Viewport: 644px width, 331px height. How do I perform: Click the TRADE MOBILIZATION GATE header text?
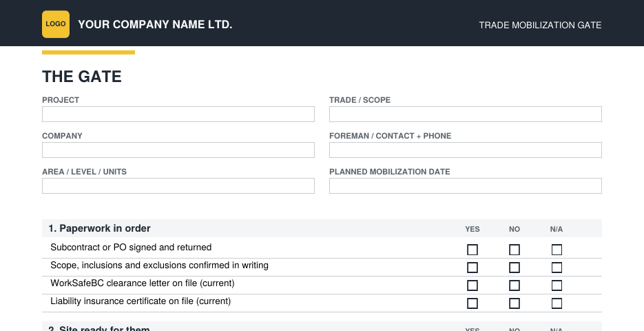point(540,25)
